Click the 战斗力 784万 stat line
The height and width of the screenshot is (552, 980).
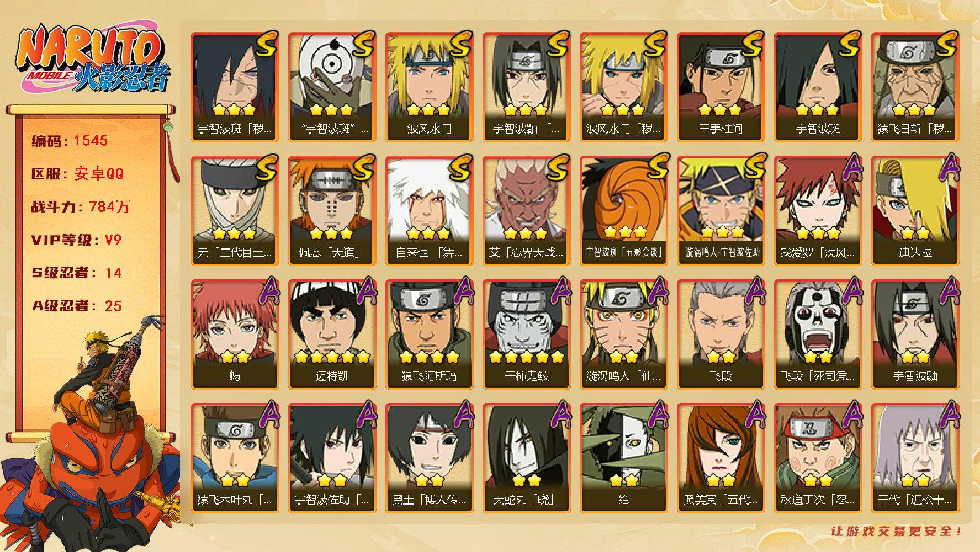click(81, 206)
